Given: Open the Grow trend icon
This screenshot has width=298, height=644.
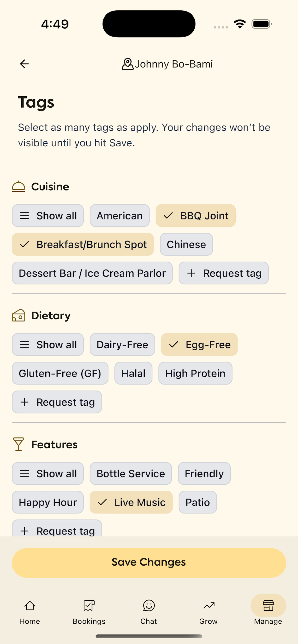Looking at the screenshot, I should coord(209,605).
